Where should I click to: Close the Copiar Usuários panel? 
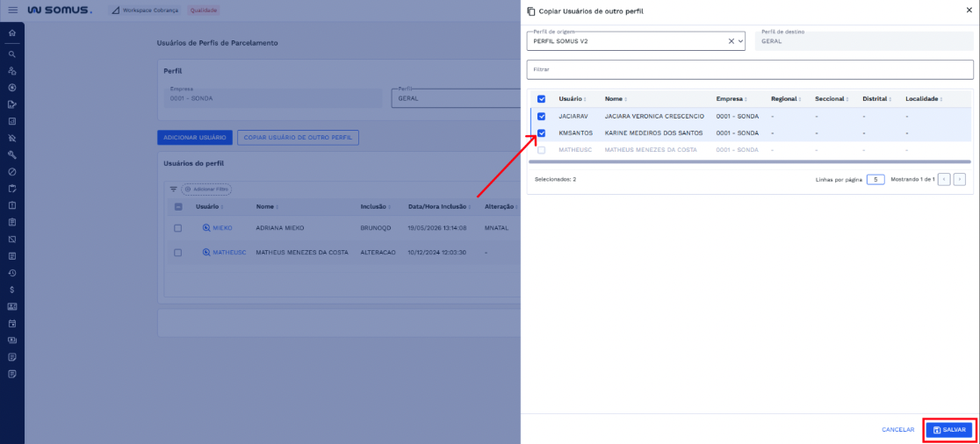pos(969,11)
